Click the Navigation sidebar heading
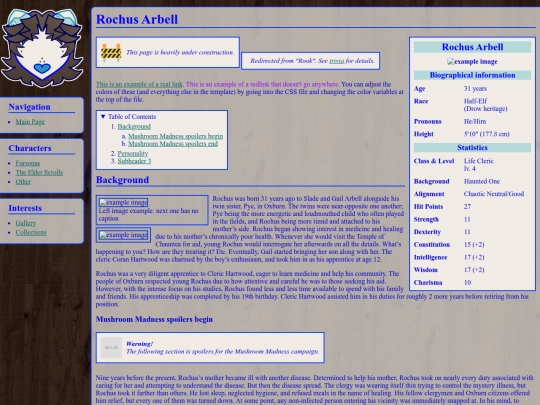Image resolution: width=540 pixels, height=405 pixels. tap(29, 107)
